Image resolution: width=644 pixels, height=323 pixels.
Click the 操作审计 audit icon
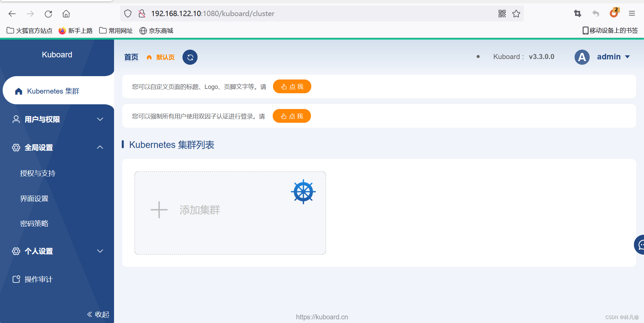coord(16,279)
